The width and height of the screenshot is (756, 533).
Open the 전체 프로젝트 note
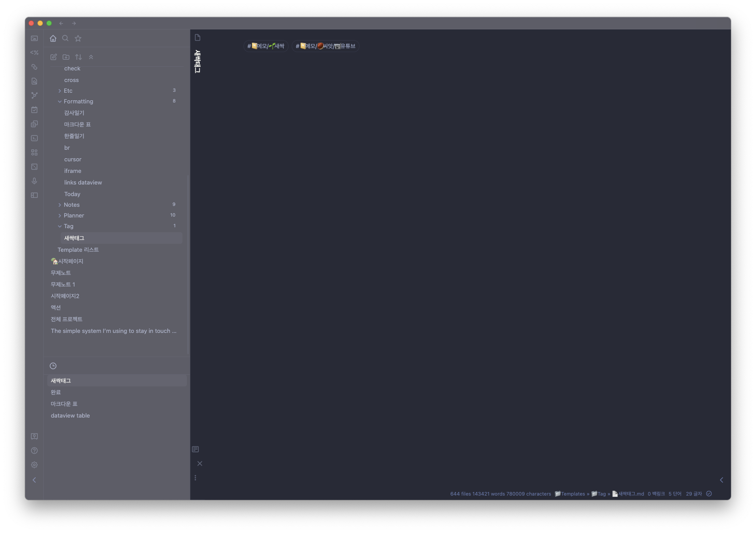coord(66,319)
